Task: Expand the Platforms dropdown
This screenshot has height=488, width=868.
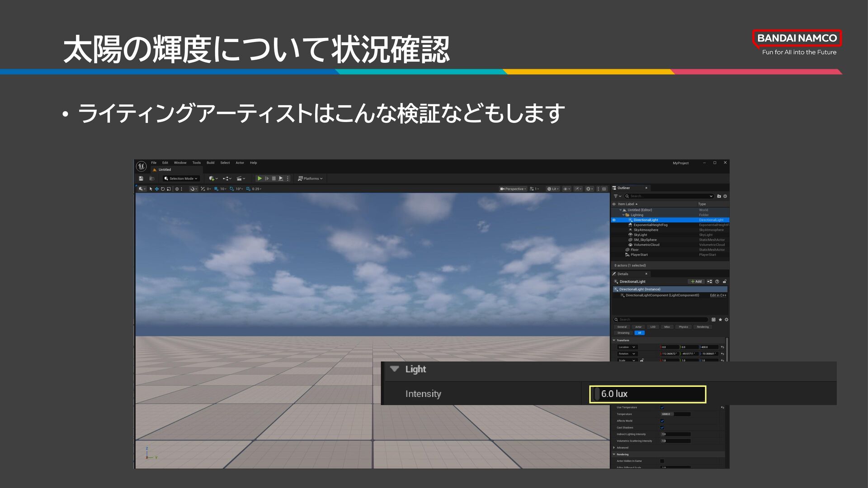Action: tap(311, 178)
